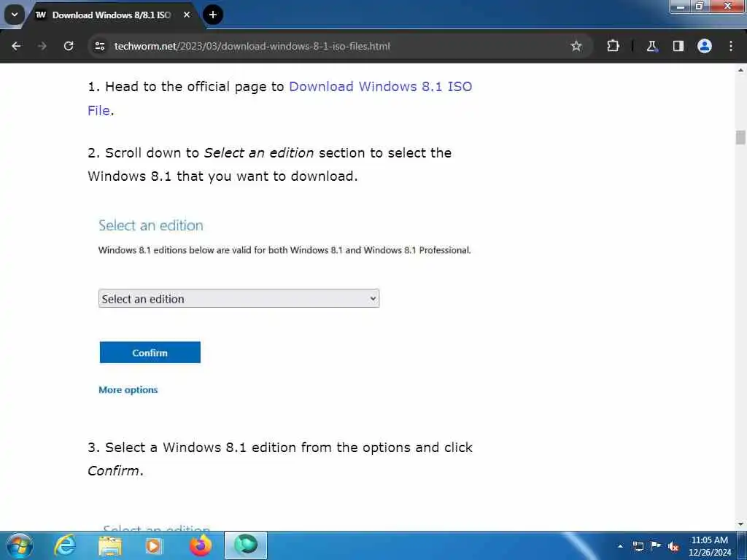The image size is (747, 560).
Task: Open Windows Media Player from taskbar
Action: (153, 546)
